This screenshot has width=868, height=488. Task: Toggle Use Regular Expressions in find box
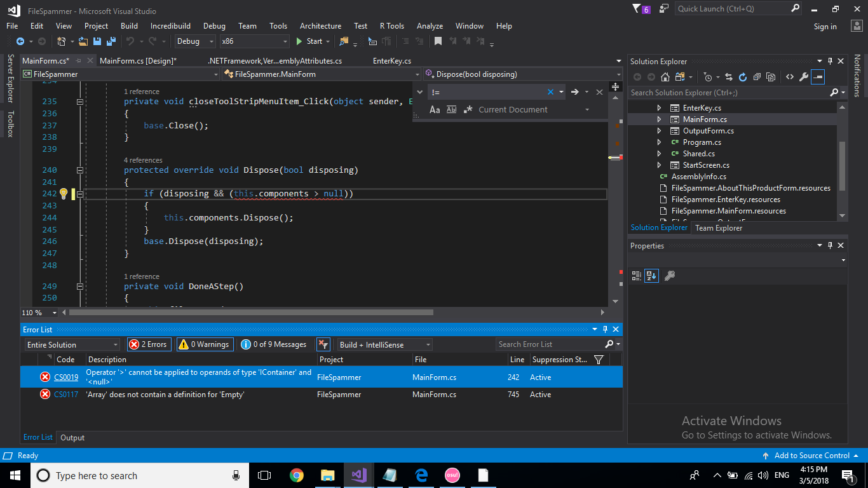pos(468,109)
